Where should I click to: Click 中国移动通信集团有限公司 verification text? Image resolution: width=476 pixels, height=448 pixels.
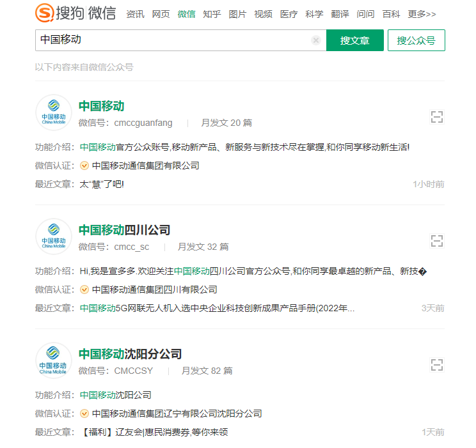coord(145,166)
